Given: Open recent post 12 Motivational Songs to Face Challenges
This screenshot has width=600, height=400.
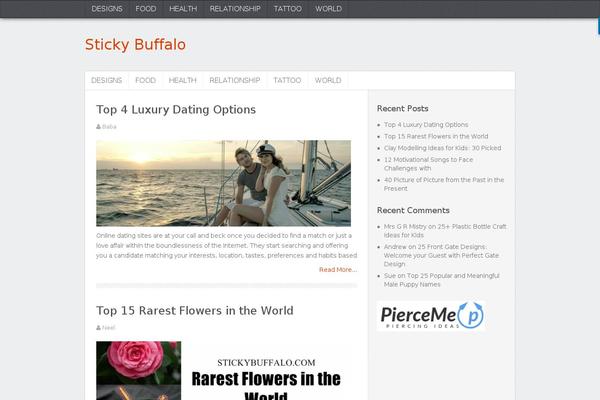Looking at the screenshot, I should (429, 164).
